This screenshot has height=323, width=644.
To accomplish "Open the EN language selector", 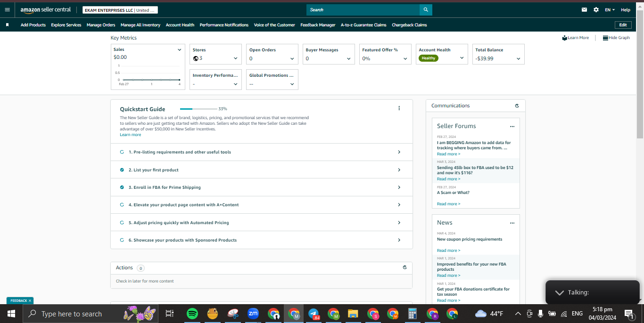I will (610, 10).
